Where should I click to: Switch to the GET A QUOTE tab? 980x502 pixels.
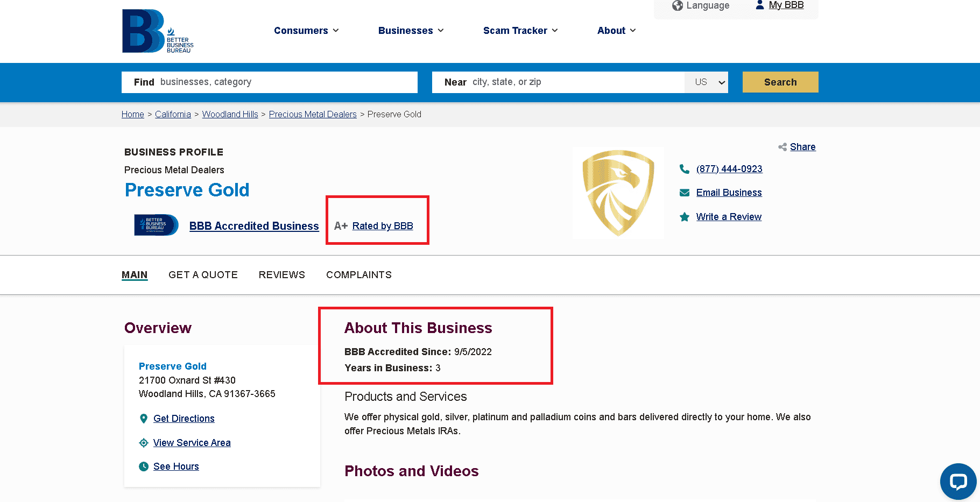point(203,275)
